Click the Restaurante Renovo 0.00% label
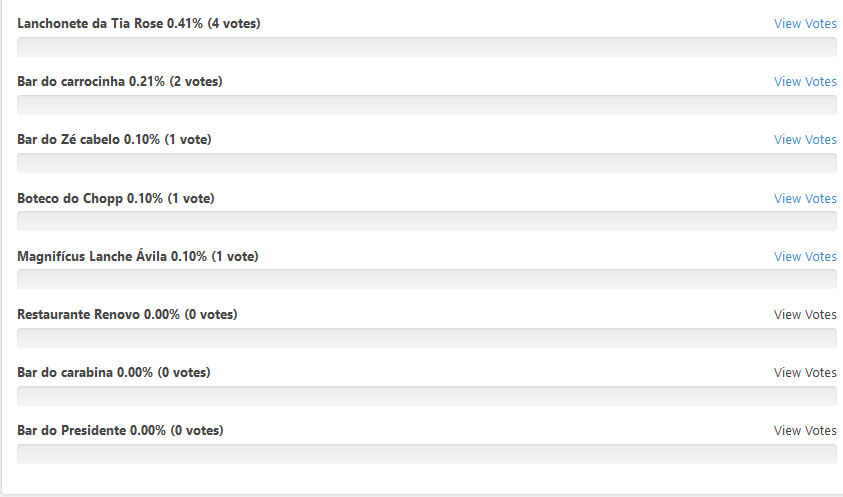Image resolution: width=843 pixels, height=497 pixels. 127,315
